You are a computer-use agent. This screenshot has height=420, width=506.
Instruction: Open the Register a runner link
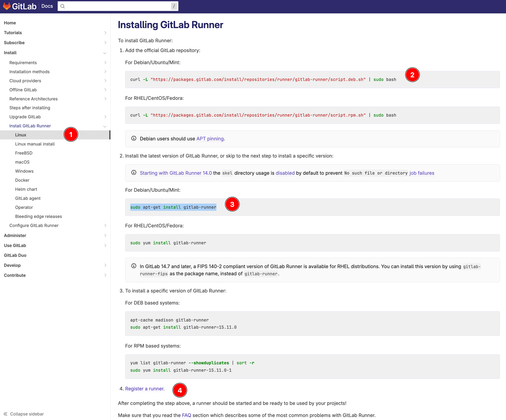[x=144, y=389]
